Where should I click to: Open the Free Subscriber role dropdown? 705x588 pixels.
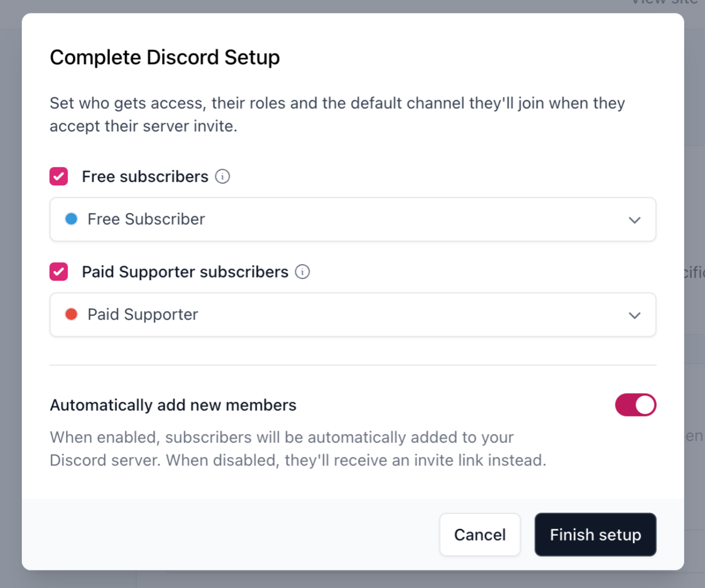pos(352,219)
